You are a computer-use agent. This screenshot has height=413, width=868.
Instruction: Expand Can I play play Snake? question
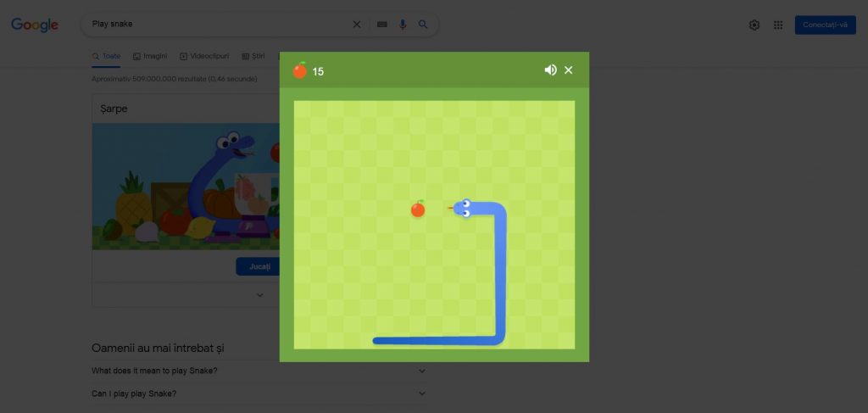click(x=259, y=393)
